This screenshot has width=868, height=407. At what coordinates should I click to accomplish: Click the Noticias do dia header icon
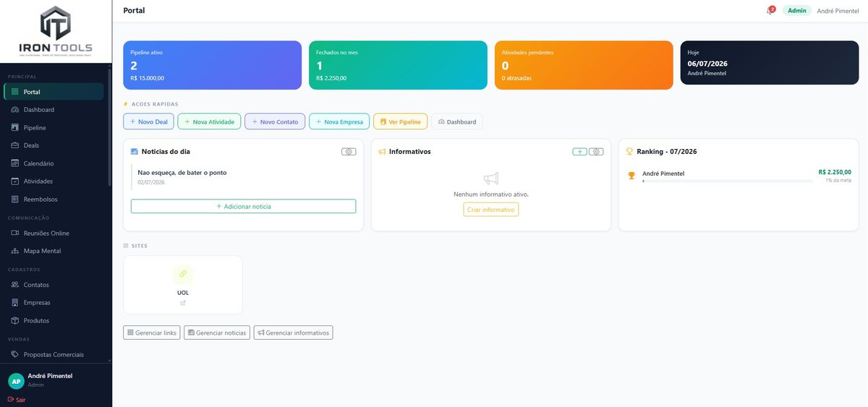coord(135,152)
